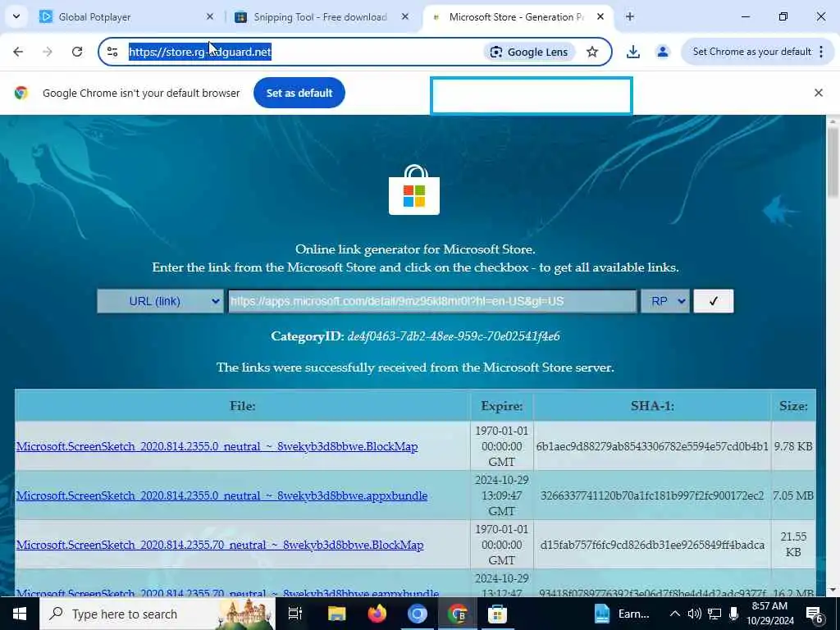Open Task View on the taskbar
The image size is (840, 630).
(x=295, y=614)
